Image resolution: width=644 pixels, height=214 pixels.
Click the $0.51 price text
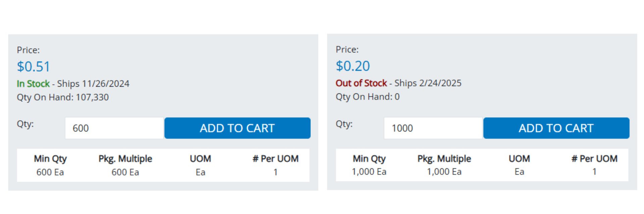pos(34,67)
